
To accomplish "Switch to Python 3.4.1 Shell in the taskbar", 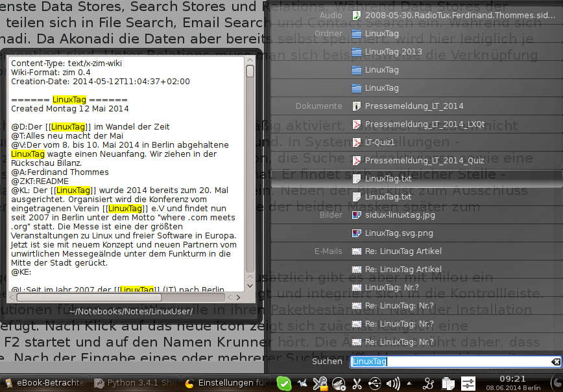I will 135,383.
